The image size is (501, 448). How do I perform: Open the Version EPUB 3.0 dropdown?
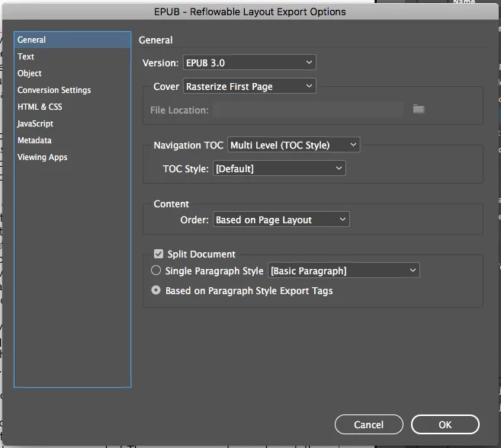pos(249,62)
